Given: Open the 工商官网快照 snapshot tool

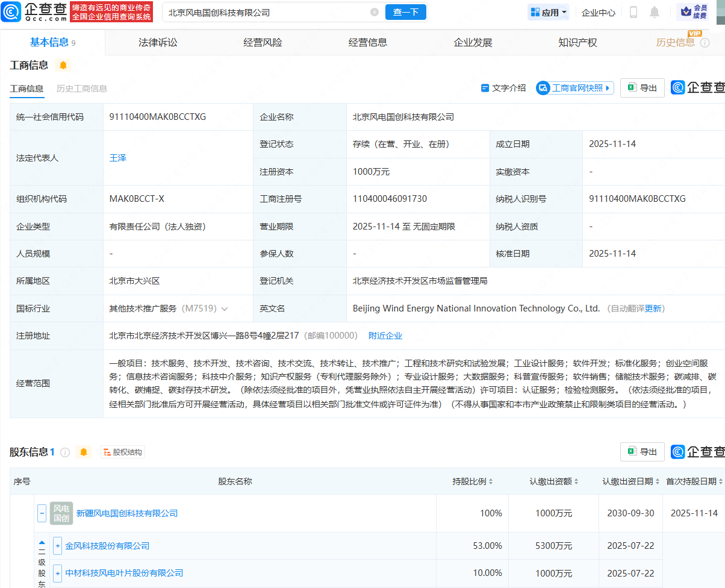Looking at the screenshot, I should click(x=574, y=87).
